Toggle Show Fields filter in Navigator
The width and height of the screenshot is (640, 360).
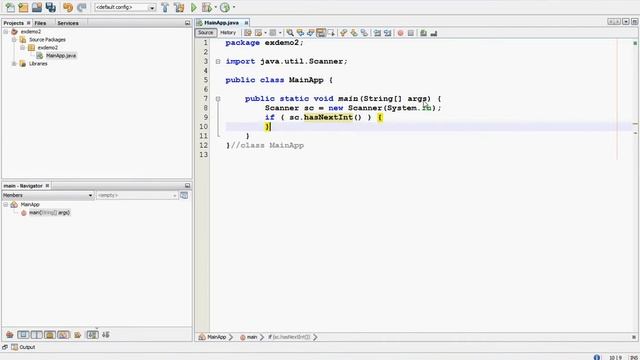point(23,335)
